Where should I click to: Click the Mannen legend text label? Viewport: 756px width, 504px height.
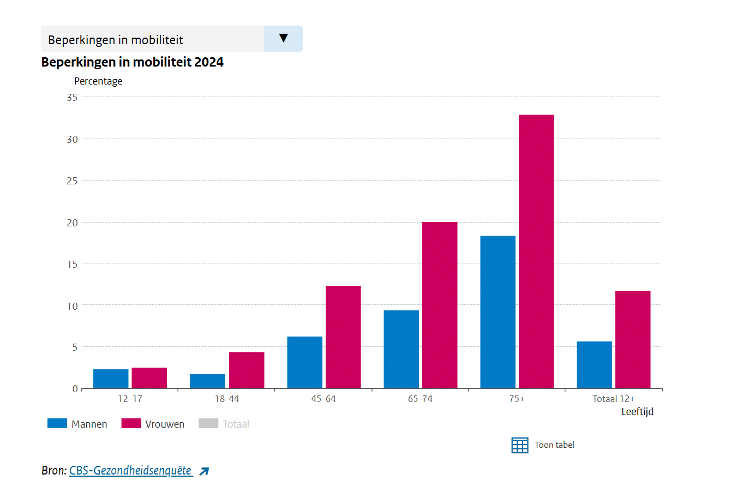point(89,424)
